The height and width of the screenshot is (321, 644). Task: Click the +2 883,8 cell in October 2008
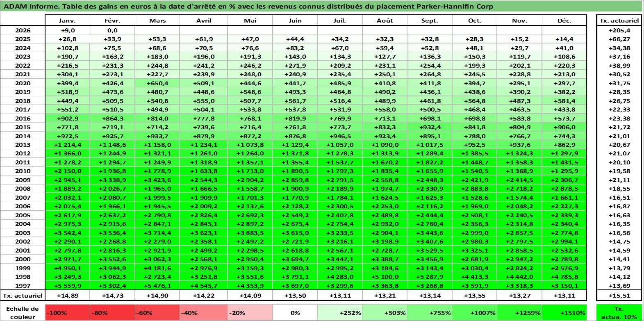pos(475,189)
